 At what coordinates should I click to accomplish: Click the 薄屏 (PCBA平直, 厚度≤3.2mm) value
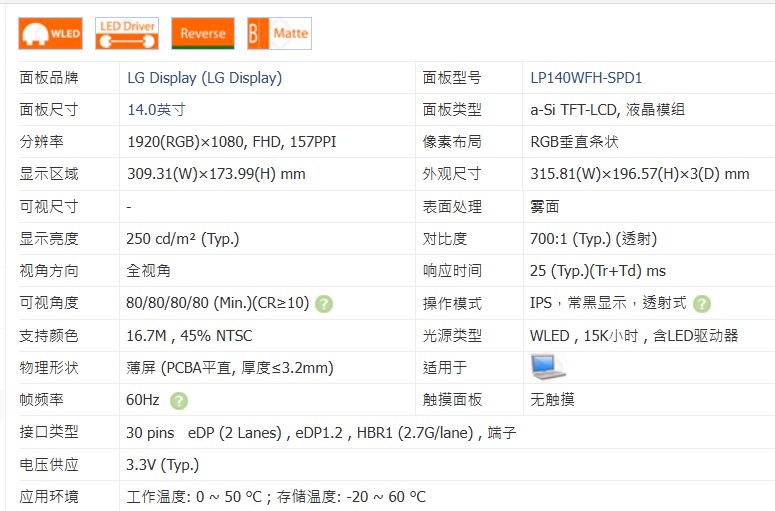[x=230, y=368]
